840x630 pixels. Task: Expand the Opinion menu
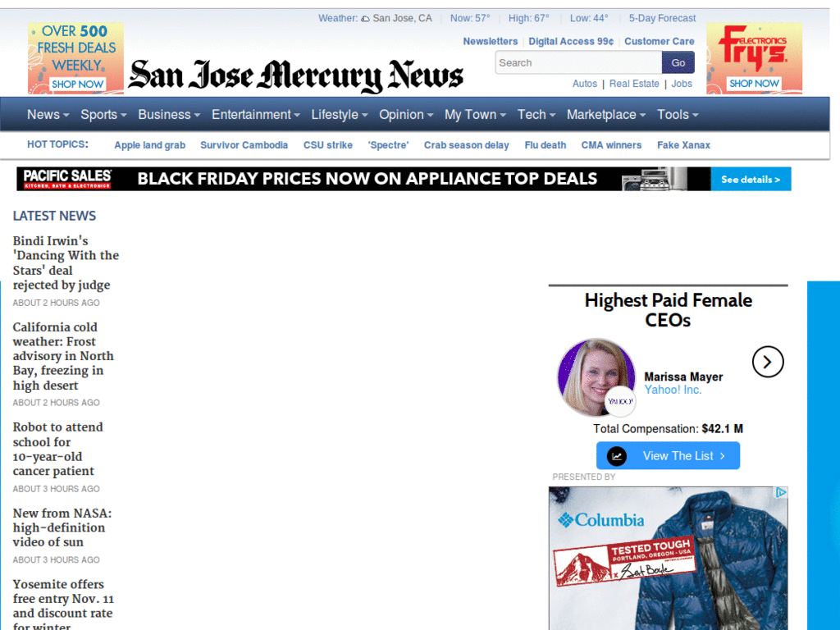coord(406,115)
